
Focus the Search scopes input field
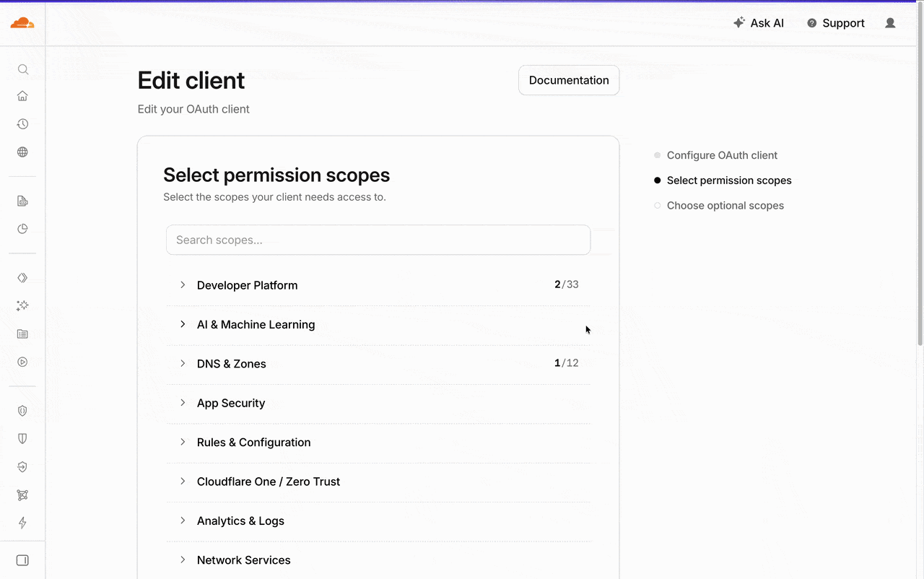pos(378,240)
